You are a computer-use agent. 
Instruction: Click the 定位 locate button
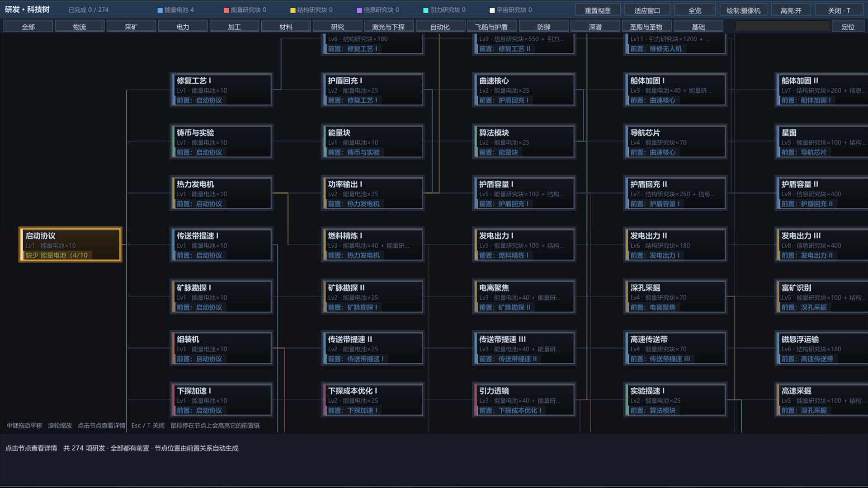(848, 27)
